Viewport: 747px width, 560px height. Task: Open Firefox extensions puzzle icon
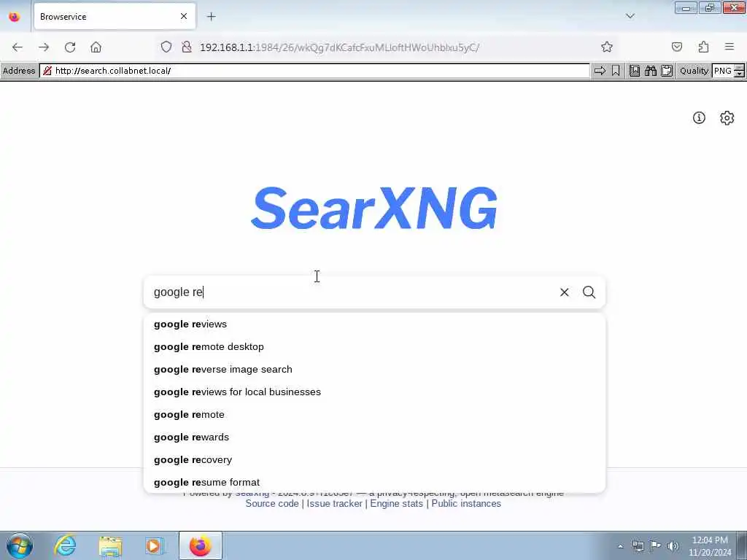point(703,47)
